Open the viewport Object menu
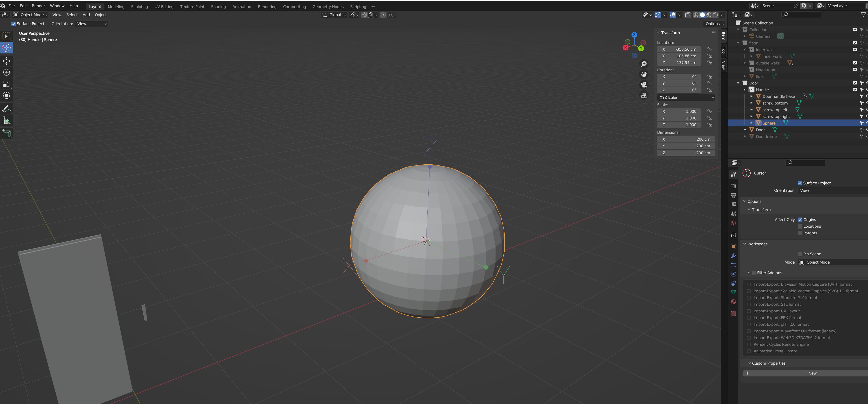Viewport: 868px width, 404px height. tap(100, 15)
